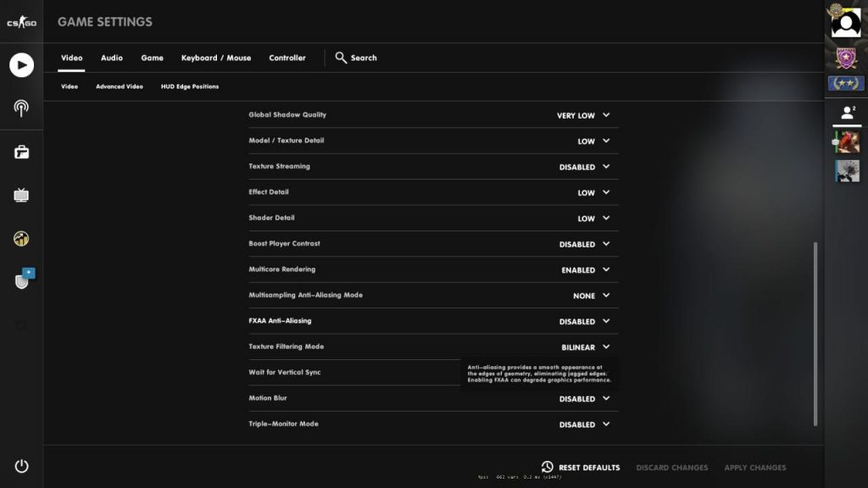Image resolution: width=868 pixels, height=488 pixels.
Task: Click the Search settings field
Action: click(x=356, y=58)
